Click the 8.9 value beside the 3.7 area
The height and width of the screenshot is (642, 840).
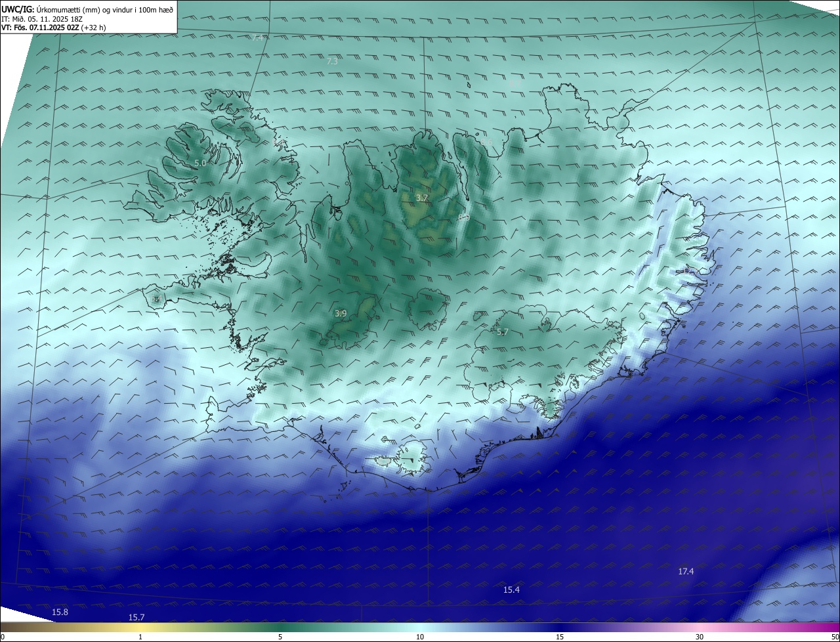[464, 217]
